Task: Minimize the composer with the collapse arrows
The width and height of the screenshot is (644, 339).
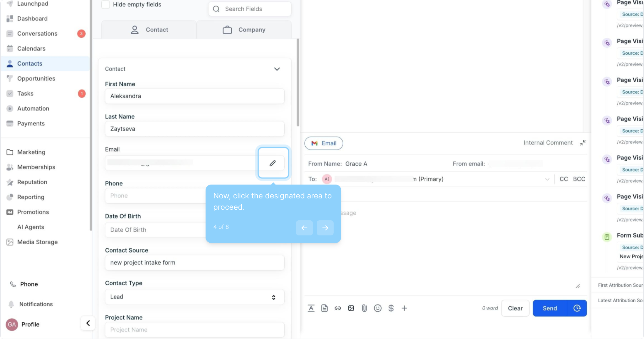Action: (x=582, y=143)
